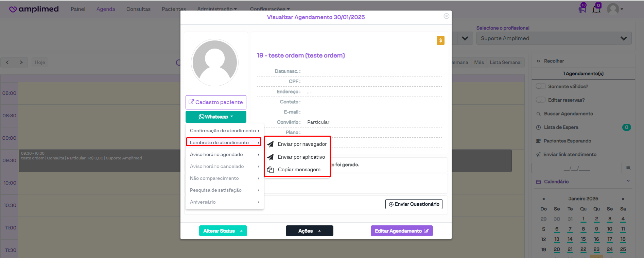Viewport: 644px width, 258px height.
Task: Select Enviar por aplicativo option
Action: (x=301, y=157)
